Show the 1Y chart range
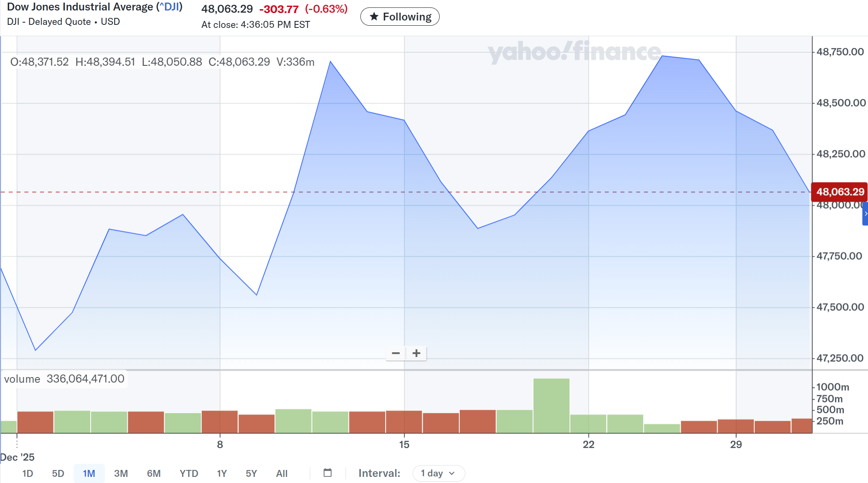Viewport: 868px width, 483px height. 222,473
